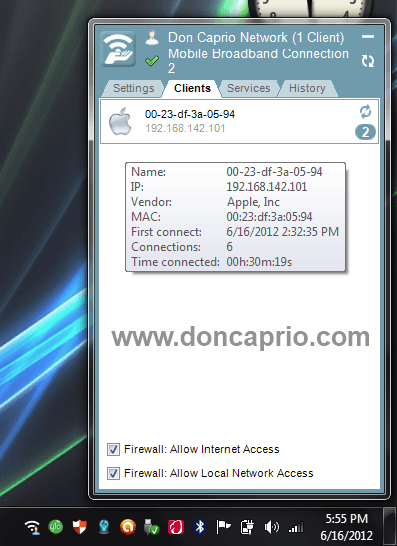
Task: Select client 00-23-df-3a-05-94 in list
Action: pos(240,121)
